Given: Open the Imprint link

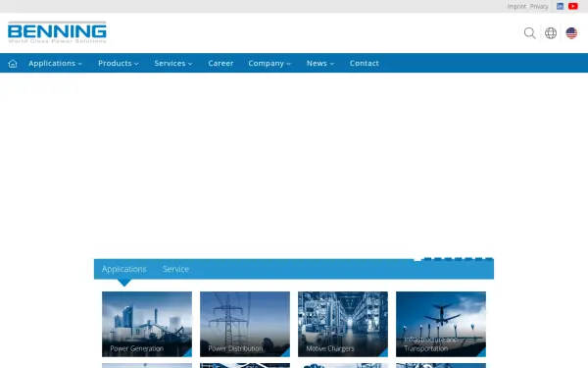Looking at the screenshot, I should pyautogui.click(x=516, y=7).
